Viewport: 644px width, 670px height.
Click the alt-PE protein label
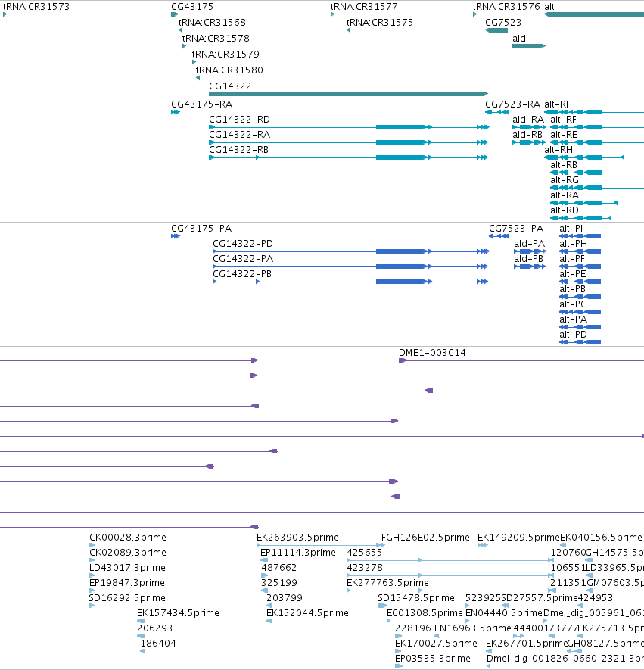click(573, 274)
